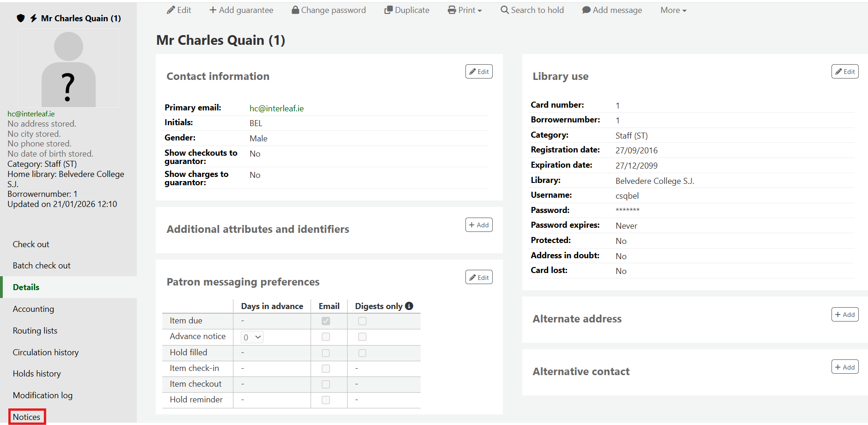The image size is (868, 425).
Task: Toggle Email checkbox for Advance notice
Action: coord(326,337)
